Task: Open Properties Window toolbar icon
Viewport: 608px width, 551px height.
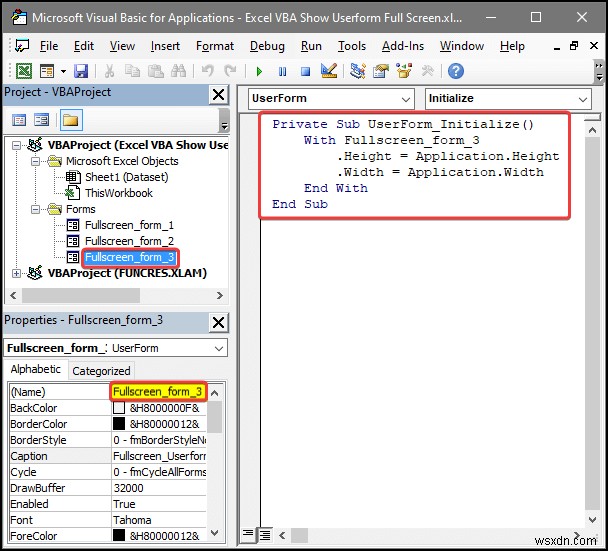Action: pyautogui.click(x=381, y=71)
